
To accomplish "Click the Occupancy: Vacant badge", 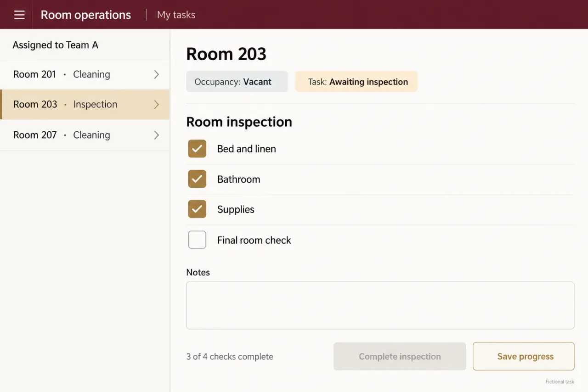I will tap(237, 82).
